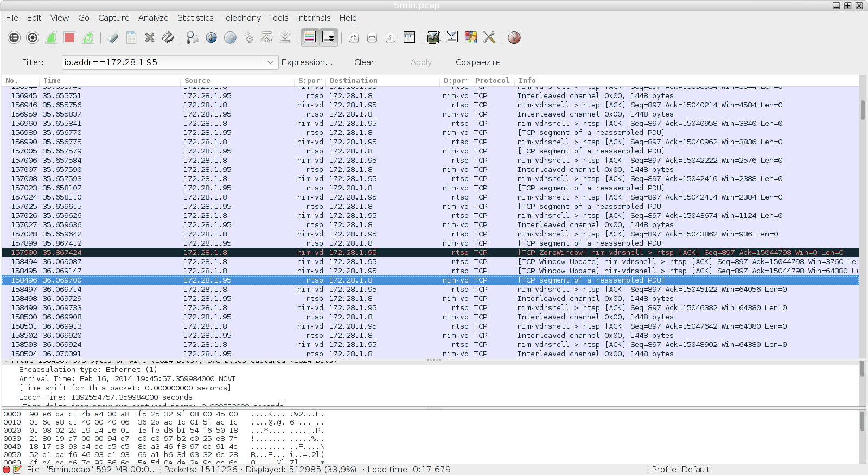The width and height of the screenshot is (868, 475).
Task: Edit display filters
Action: click(452, 37)
